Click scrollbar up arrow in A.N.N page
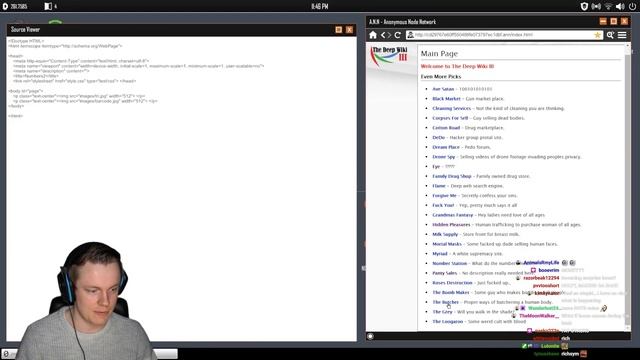640x360 pixels. coord(628,45)
